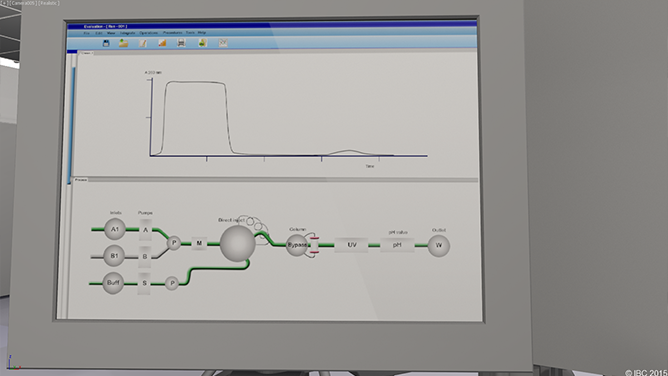Image resolution: width=668 pixels, height=376 pixels.
Task: Click the Bypass column valve
Action: 297,245
